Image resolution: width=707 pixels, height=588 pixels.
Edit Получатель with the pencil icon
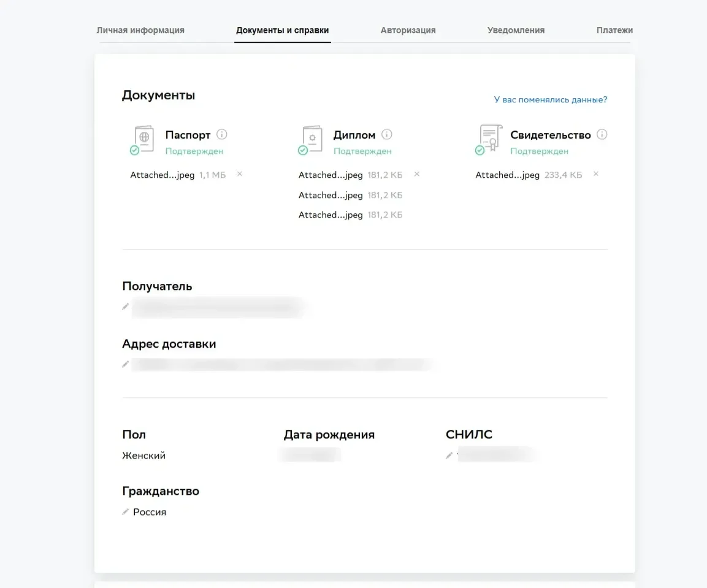[125, 307]
